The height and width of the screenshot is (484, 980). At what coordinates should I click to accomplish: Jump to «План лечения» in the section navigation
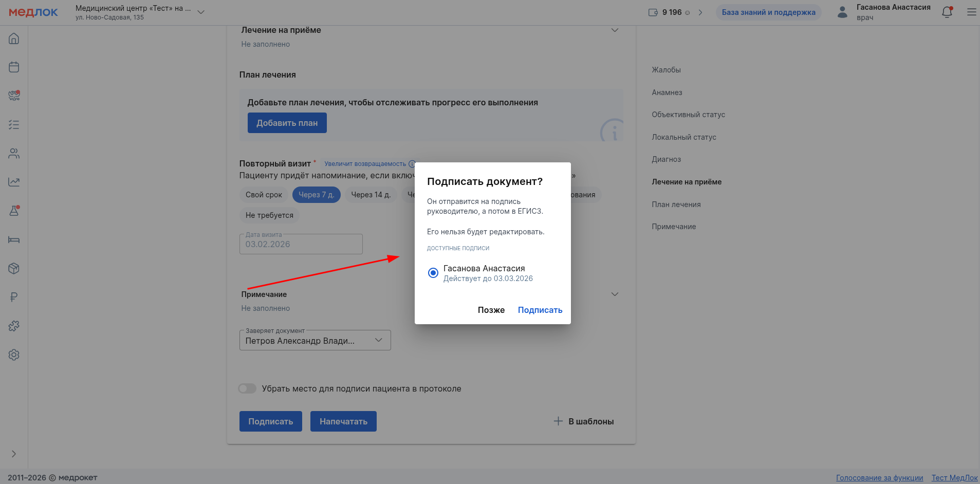676,204
